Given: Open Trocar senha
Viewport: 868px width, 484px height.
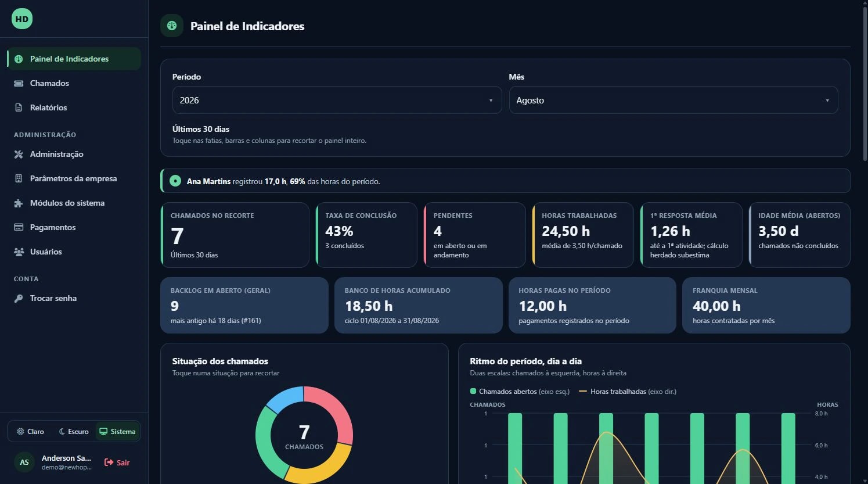Looking at the screenshot, I should 74,298.
